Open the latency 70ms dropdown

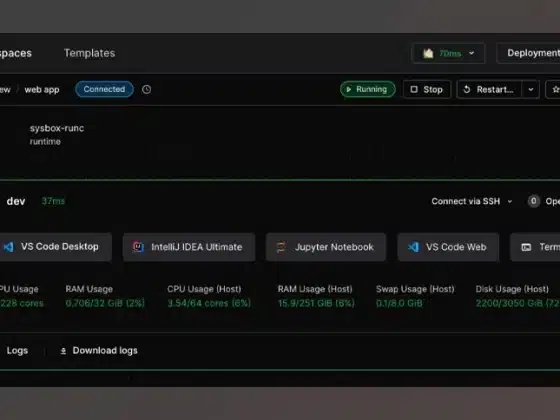click(x=449, y=53)
